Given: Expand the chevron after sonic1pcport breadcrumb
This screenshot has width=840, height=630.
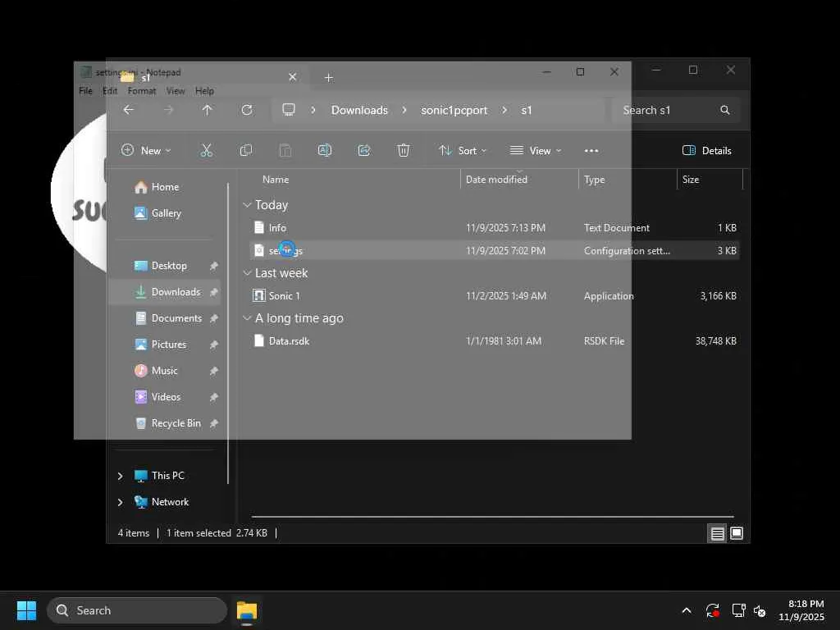Looking at the screenshot, I should pos(504,110).
